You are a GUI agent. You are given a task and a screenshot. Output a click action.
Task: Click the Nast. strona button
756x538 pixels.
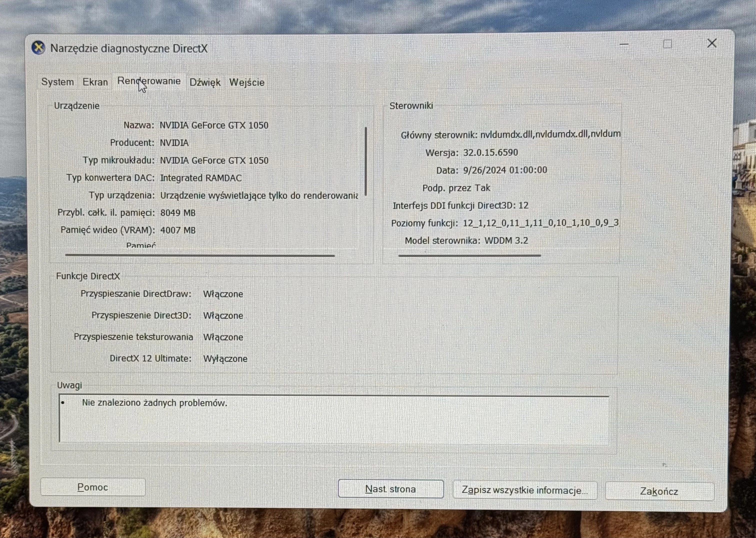click(391, 489)
